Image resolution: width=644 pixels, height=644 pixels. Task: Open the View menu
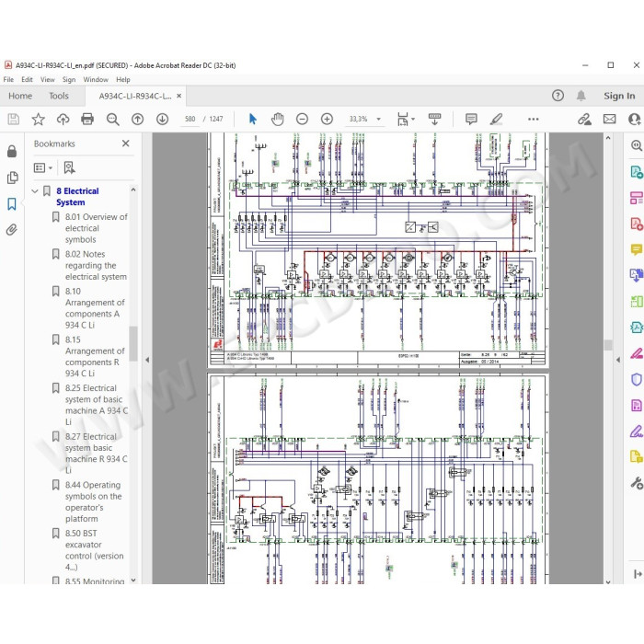[x=47, y=80]
